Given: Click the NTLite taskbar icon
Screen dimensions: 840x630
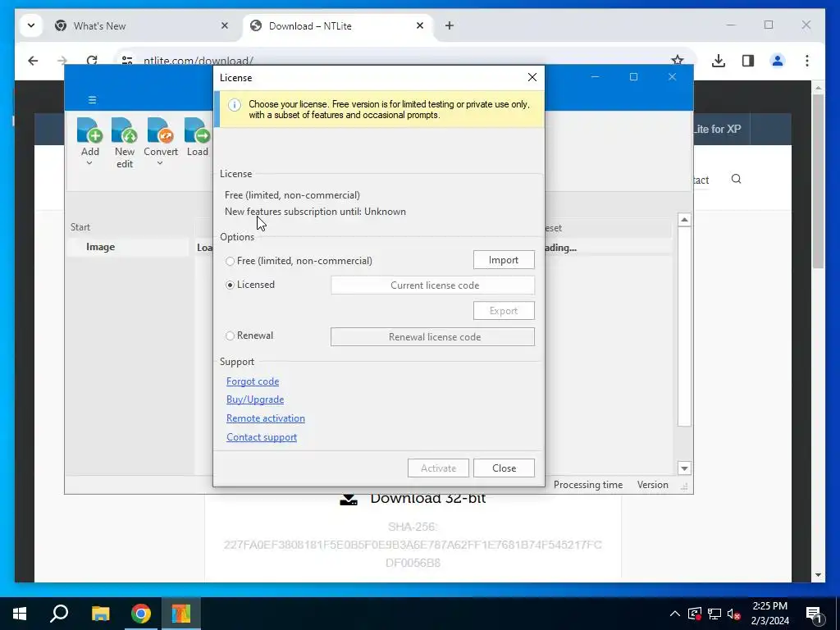Looking at the screenshot, I should [x=181, y=614].
